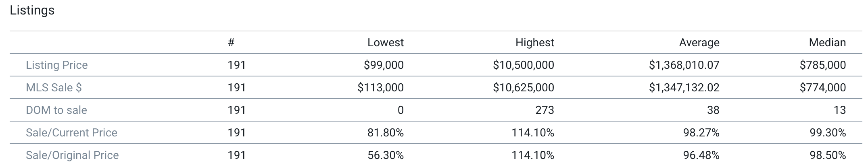This screenshot has height=165, width=868.
Task: Select the Highest column header
Action: (x=534, y=43)
